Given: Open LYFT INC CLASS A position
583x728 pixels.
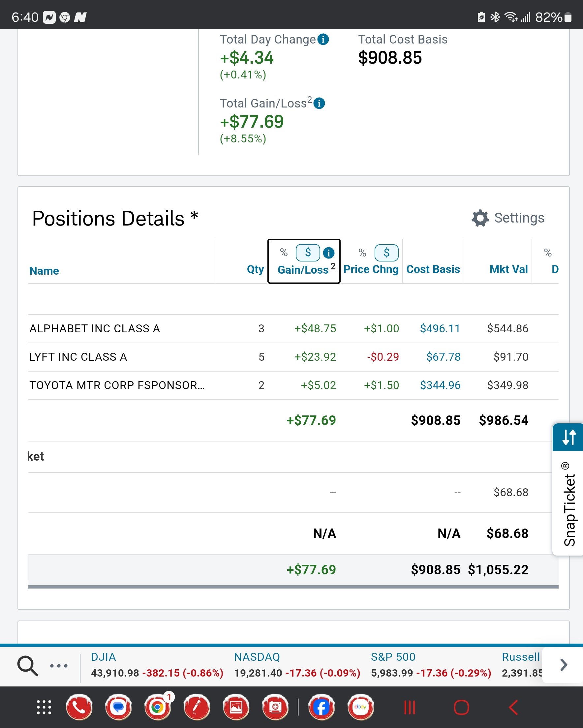Looking at the screenshot, I should coord(78,357).
